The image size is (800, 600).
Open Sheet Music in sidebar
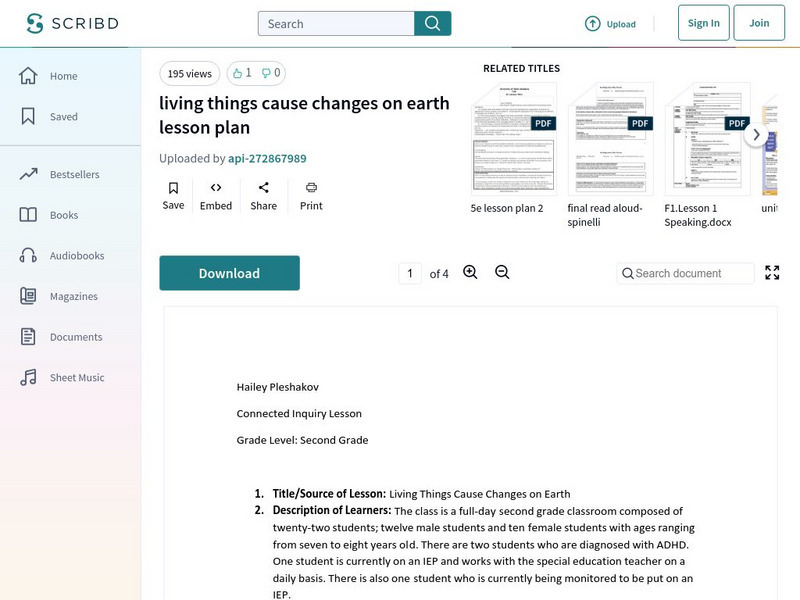click(77, 377)
